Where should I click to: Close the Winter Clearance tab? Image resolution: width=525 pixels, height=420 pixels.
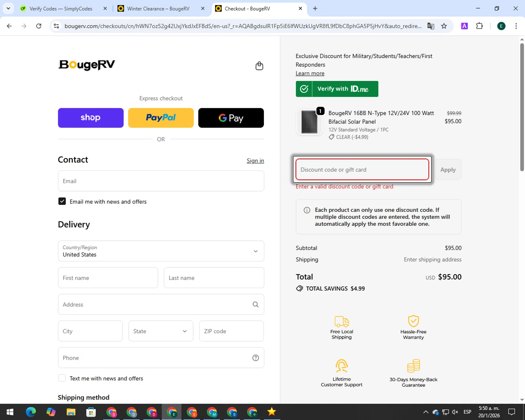coord(203,8)
